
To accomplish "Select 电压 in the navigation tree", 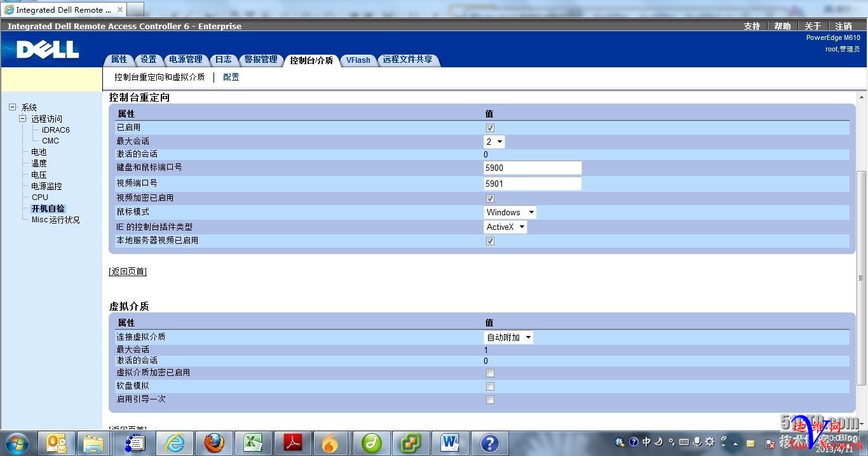I will point(39,175).
